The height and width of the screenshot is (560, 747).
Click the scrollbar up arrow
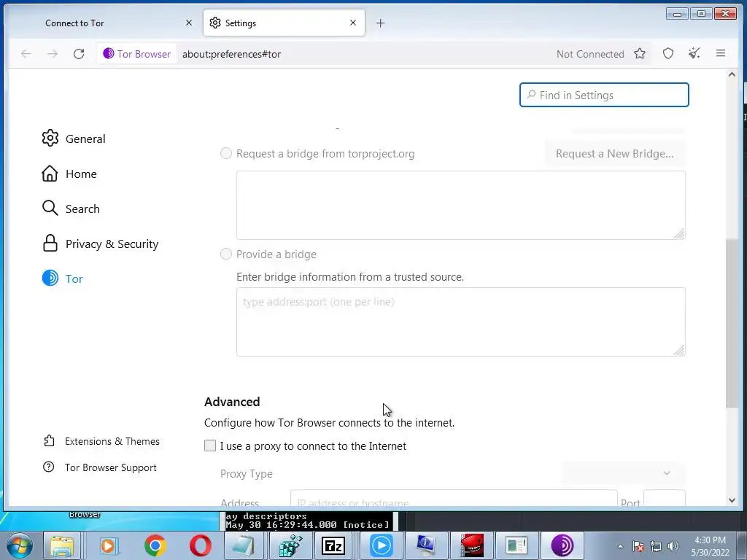click(x=732, y=74)
